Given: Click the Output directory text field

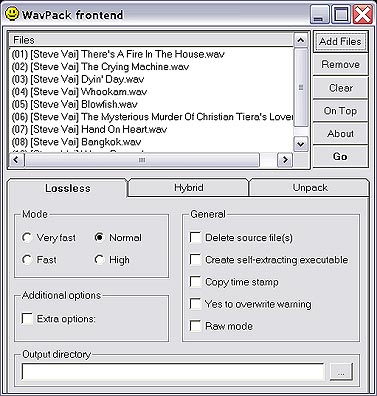Looking at the screenshot, I should click(x=173, y=372).
